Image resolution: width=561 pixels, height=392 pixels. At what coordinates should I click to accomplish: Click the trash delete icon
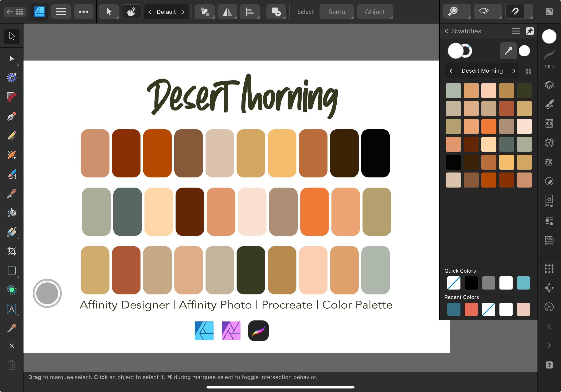[12, 365]
